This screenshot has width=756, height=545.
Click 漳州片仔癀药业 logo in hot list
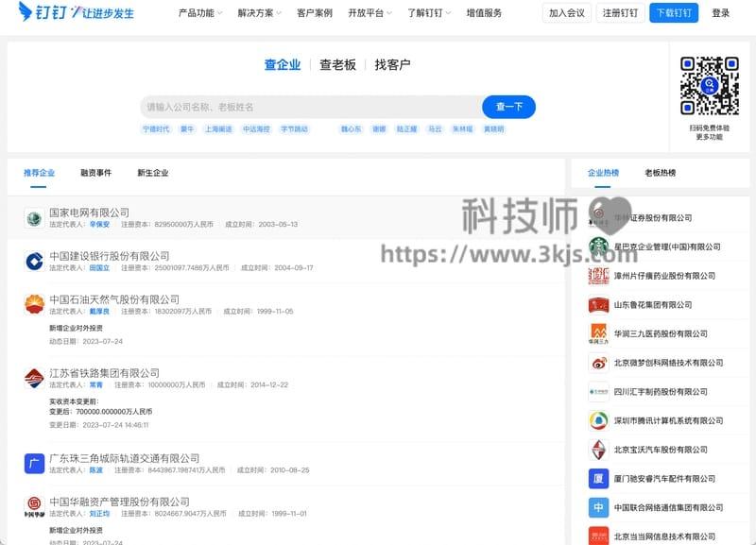coord(598,276)
